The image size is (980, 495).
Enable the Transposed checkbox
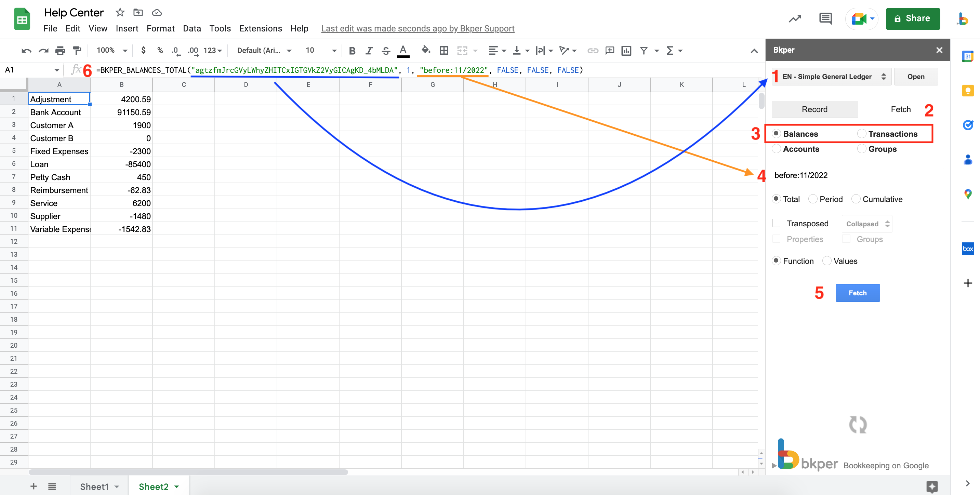[777, 223]
